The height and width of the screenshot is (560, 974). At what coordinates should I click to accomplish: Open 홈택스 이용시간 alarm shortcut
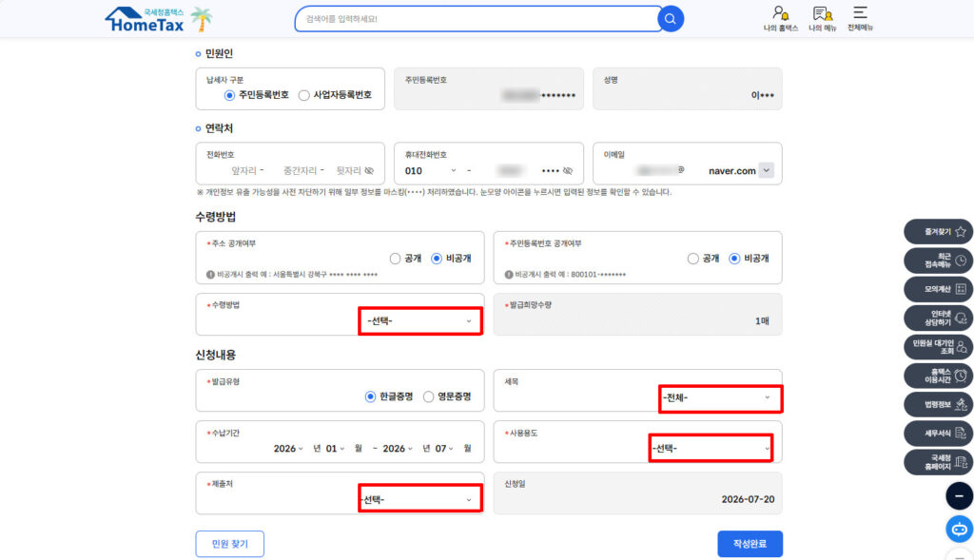(x=939, y=376)
